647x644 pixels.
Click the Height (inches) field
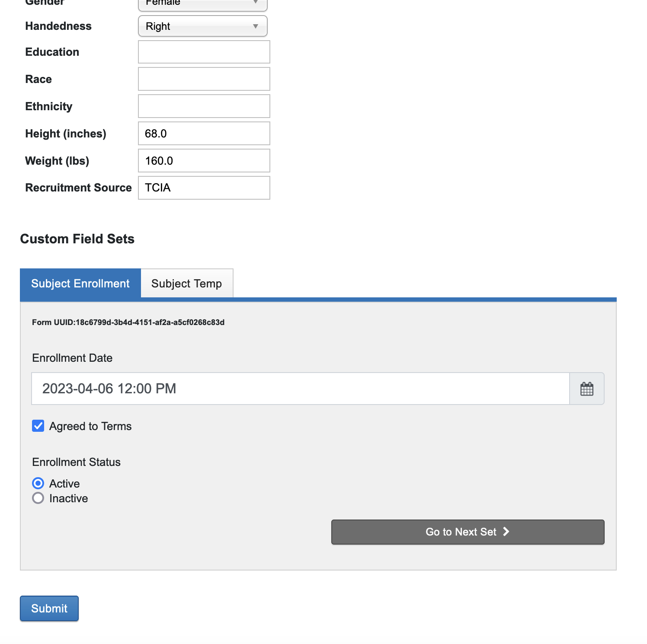(204, 134)
